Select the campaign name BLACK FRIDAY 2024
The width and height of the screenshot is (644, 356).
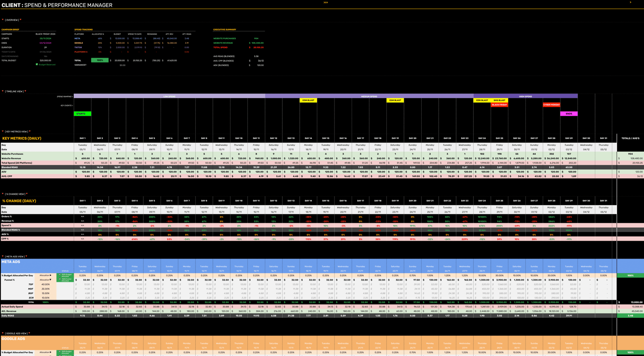coord(46,34)
